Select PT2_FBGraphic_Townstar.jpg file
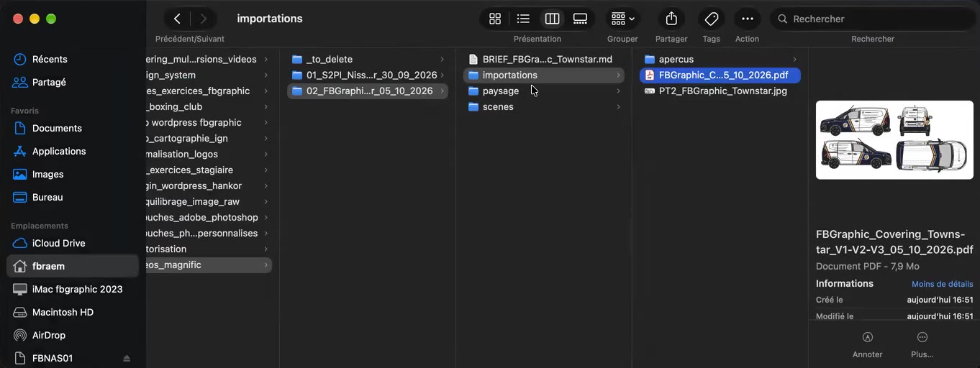The width and height of the screenshot is (980, 368). pyautogui.click(x=720, y=91)
